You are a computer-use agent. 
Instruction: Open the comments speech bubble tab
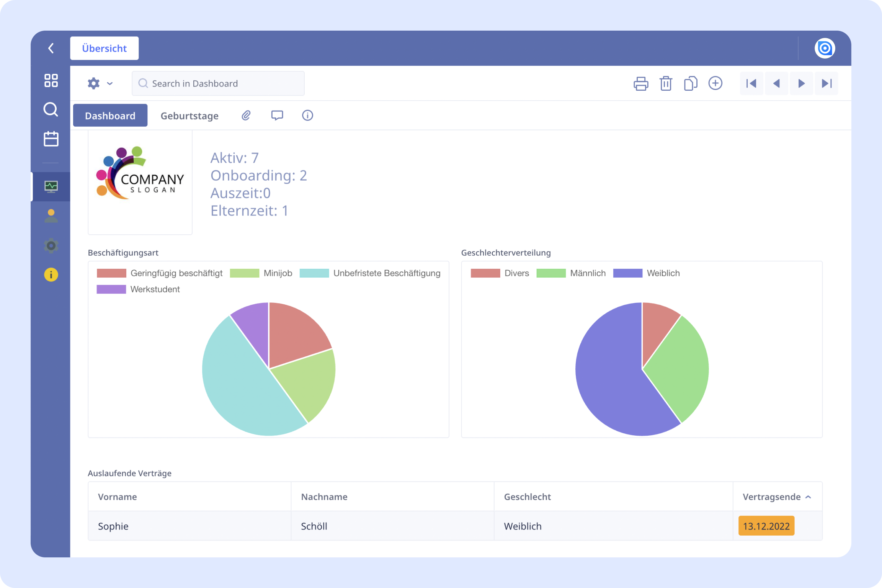(277, 115)
